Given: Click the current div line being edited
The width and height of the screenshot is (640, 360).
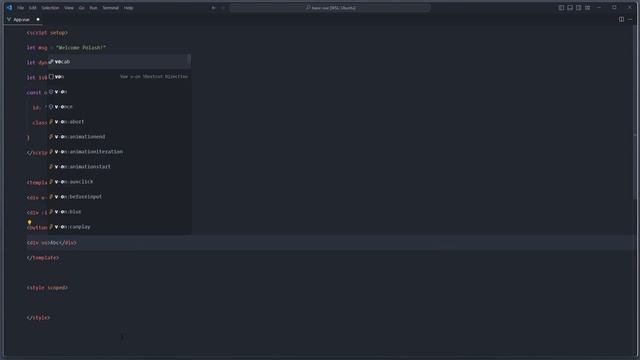Looking at the screenshot, I should point(52,243).
